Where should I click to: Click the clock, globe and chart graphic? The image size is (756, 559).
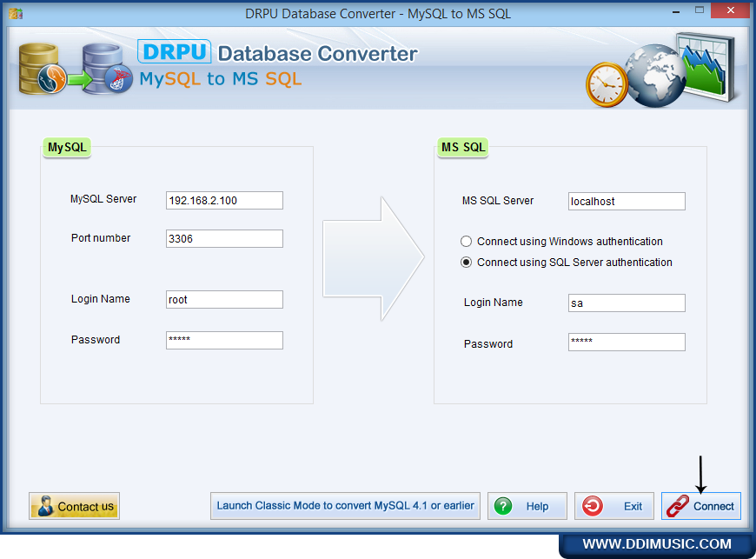(661, 70)
